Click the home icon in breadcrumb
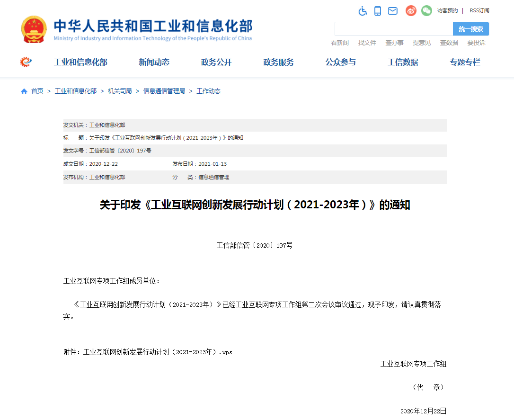 tap(24, 91)
